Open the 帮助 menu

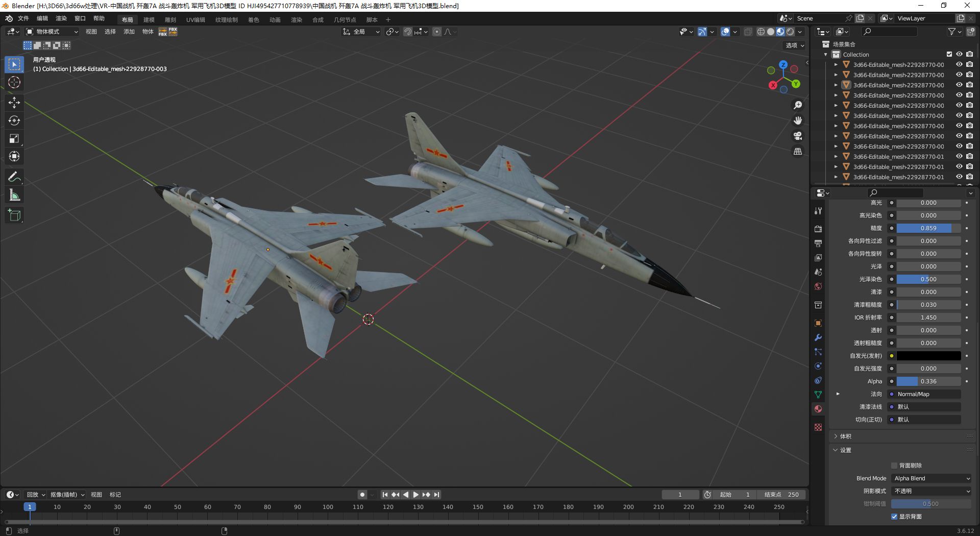99,18
